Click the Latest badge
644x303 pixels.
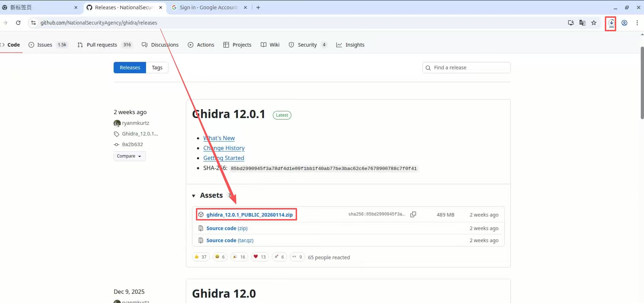tap(282, 115)
